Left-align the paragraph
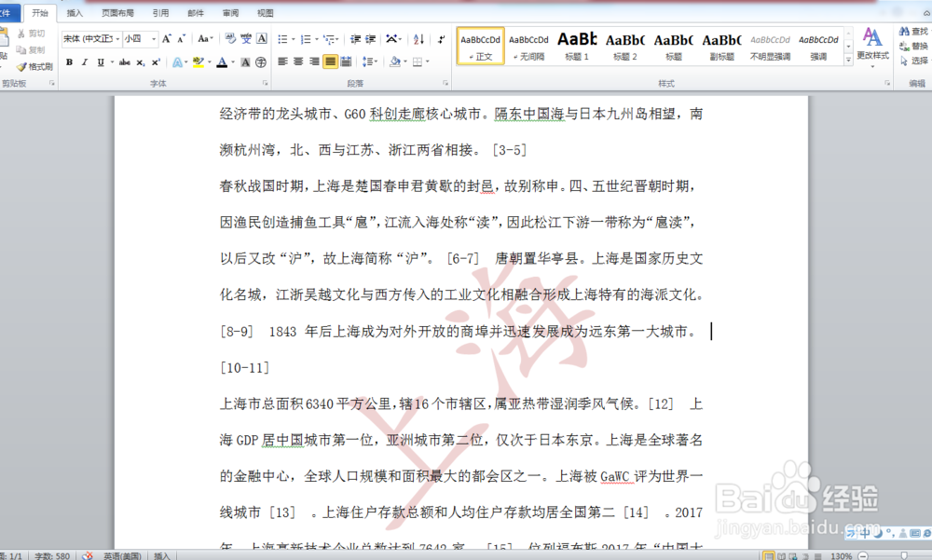 [283, 61]
